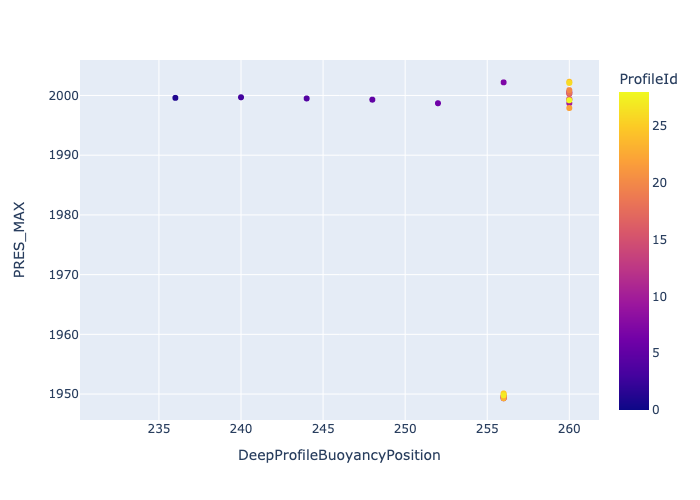Viewport: 700px width, 500px height.
Task: Click the 0 tick label on colorbar
Action: (657, 409)
